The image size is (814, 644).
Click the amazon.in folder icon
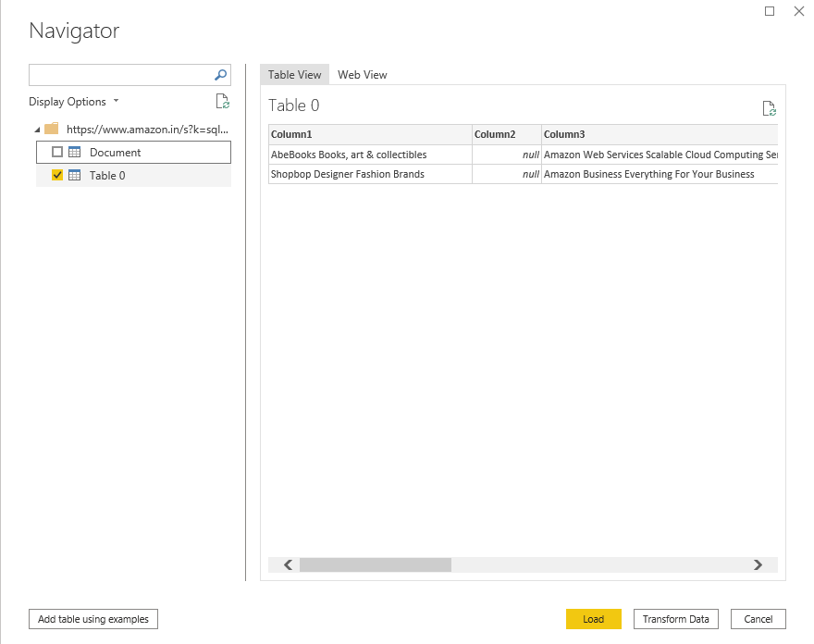(x=52, y=129)
